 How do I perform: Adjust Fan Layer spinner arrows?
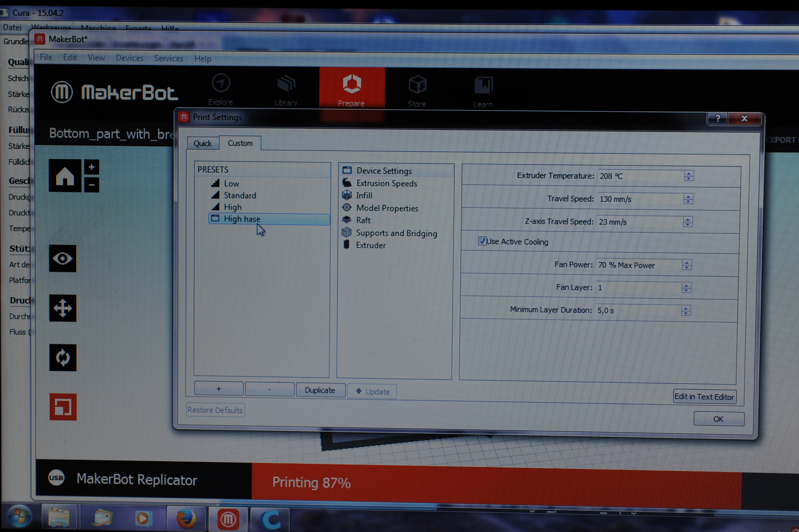pyautogui.click(x=686, y=288)
